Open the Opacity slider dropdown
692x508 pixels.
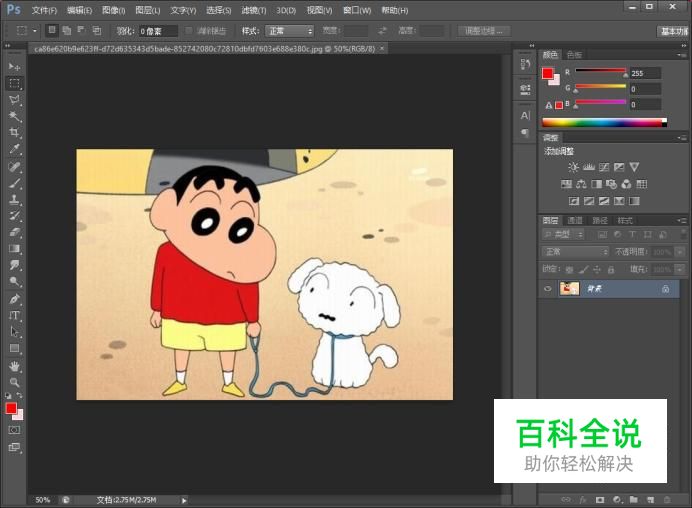(x=680, y=252)
